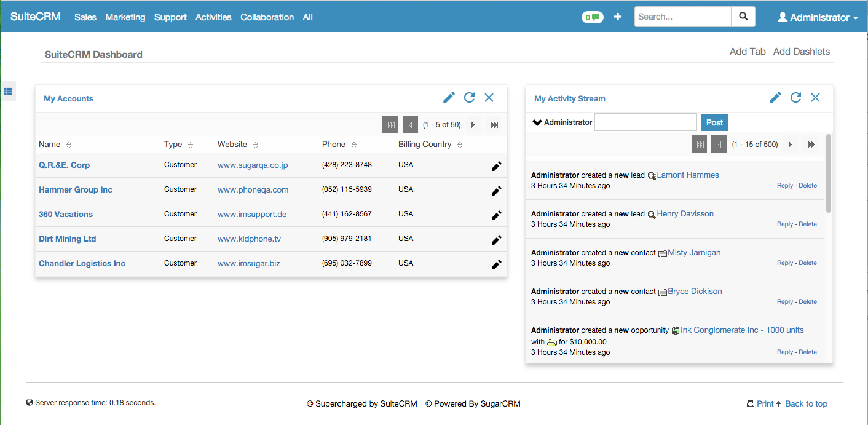Click the plus quick-create icon

(x=618, y=17)
